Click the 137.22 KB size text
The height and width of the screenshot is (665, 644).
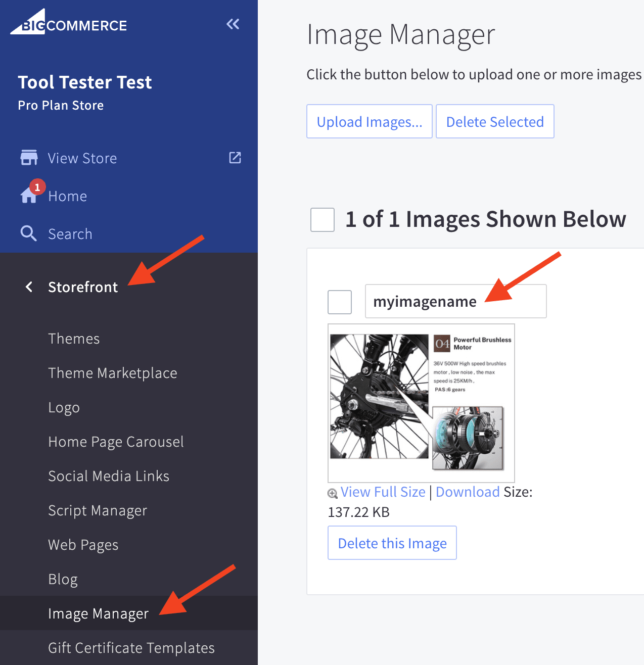(x=359, y=512)
